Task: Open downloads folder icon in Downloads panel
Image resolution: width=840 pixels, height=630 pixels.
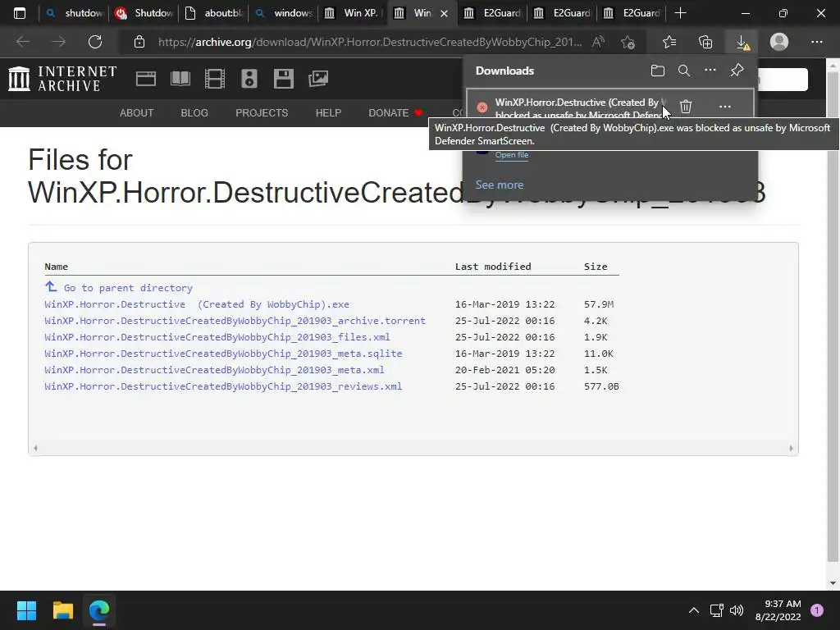Action: (x=657, y=71)
